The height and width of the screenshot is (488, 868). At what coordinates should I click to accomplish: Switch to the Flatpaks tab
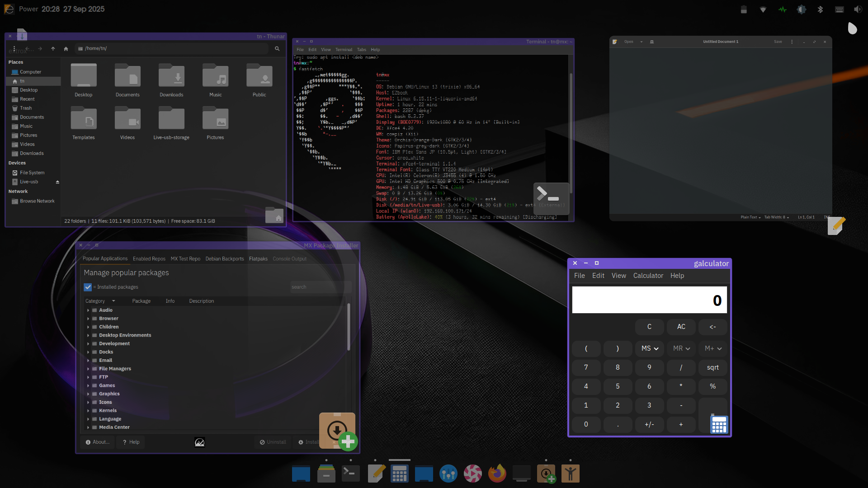(x=258, y=259)
